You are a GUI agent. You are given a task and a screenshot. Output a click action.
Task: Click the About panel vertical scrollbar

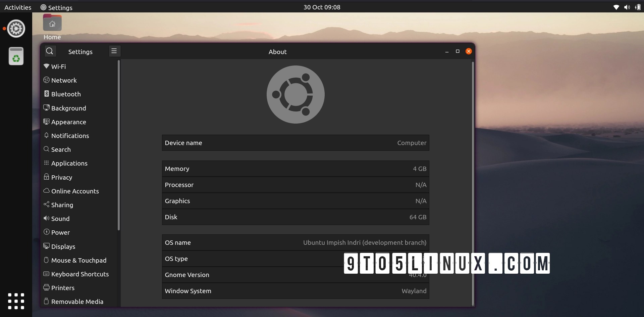pos(473,183)
